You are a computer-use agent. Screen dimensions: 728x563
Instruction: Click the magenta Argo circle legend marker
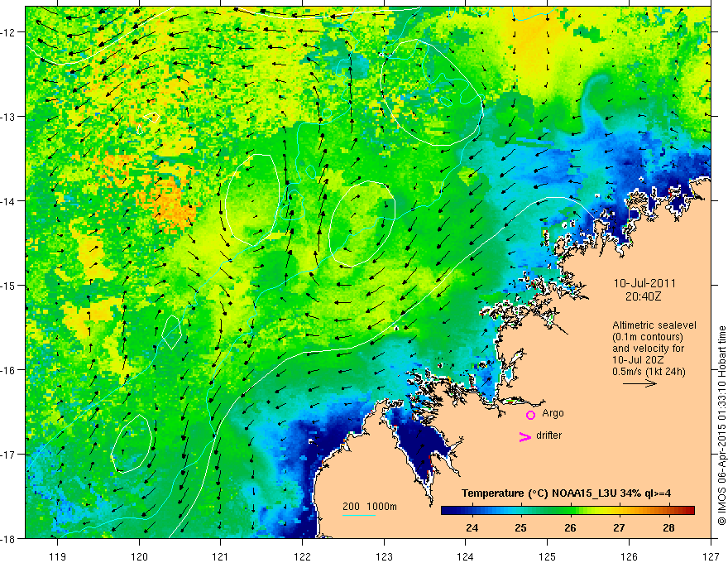[x=530, y=415]
